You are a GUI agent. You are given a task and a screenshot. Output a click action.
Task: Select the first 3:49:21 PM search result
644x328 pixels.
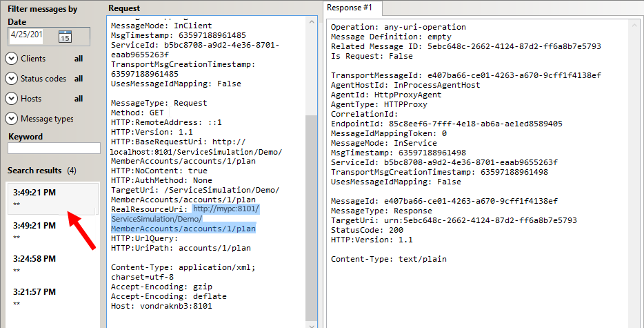tap(53, 197)
